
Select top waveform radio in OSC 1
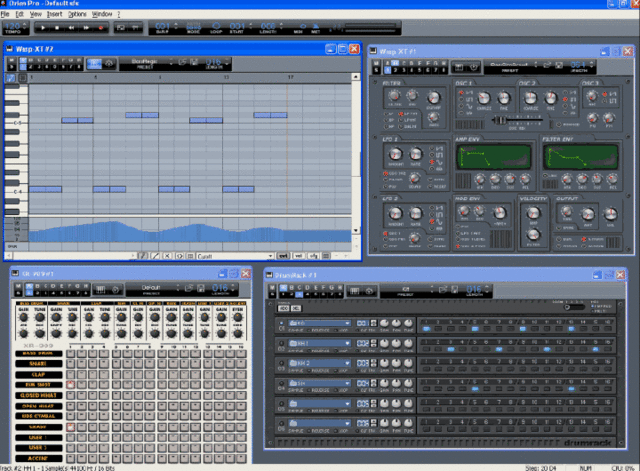[x=462, y=93]
